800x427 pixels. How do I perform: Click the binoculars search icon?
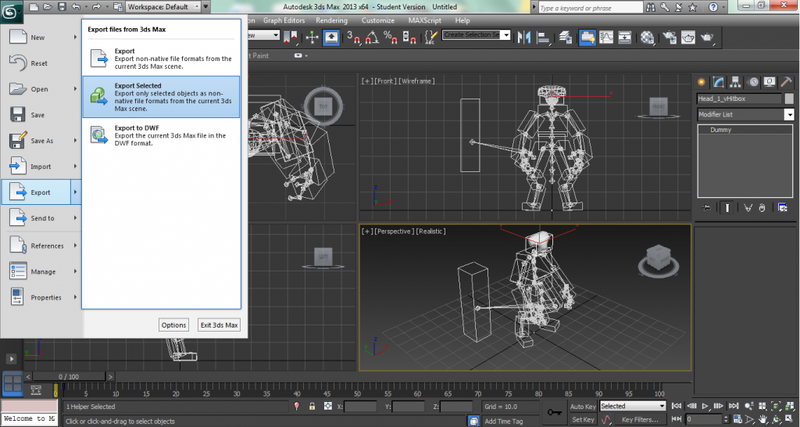651,7
